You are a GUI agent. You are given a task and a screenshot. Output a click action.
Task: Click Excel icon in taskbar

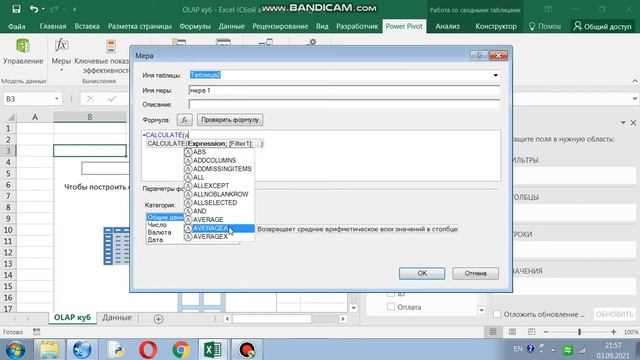[x=212, y=350]
